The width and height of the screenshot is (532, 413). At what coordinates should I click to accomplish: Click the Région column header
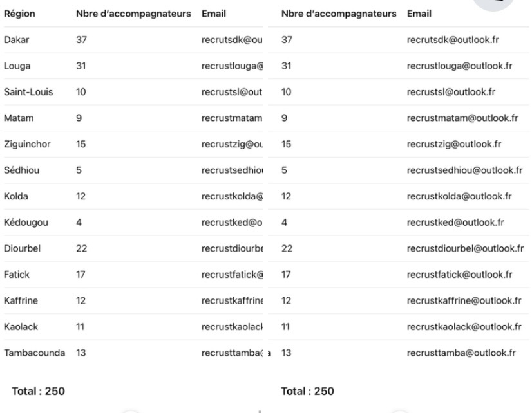click(19, 14)
